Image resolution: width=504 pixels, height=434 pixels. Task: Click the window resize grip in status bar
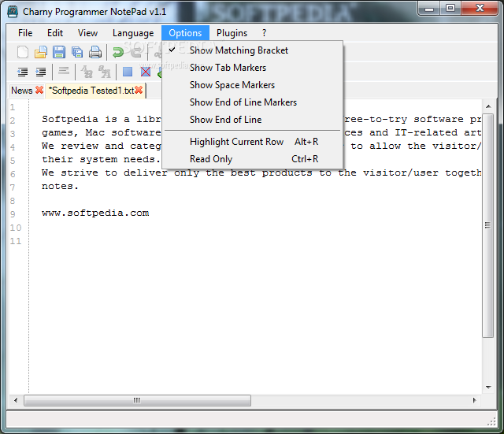tap(491, 421)
